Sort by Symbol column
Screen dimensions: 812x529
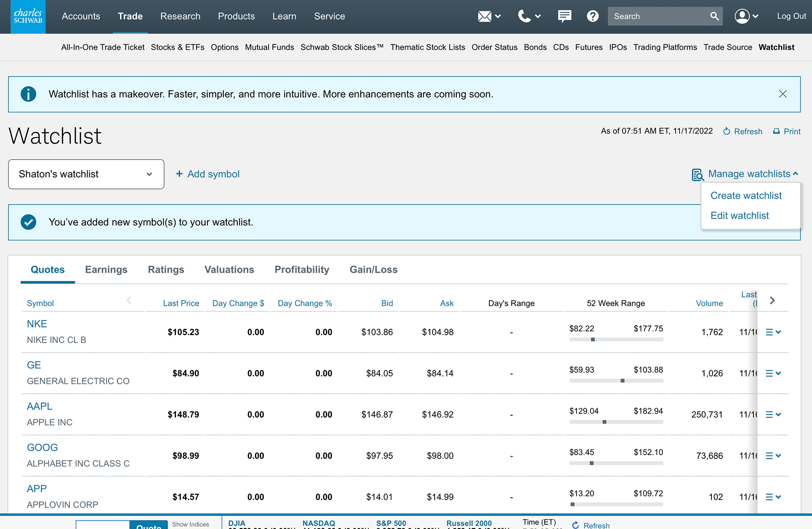tap(40, 303)
